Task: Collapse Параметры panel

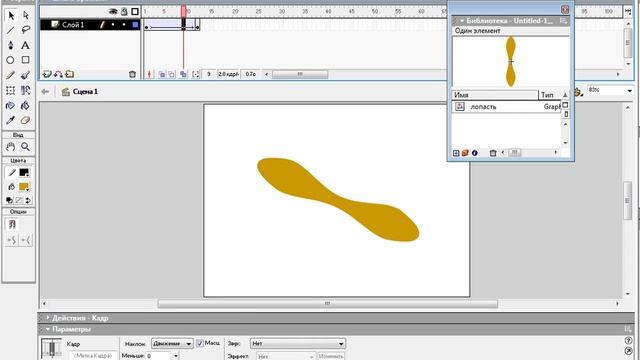Action: coord(48,329)
